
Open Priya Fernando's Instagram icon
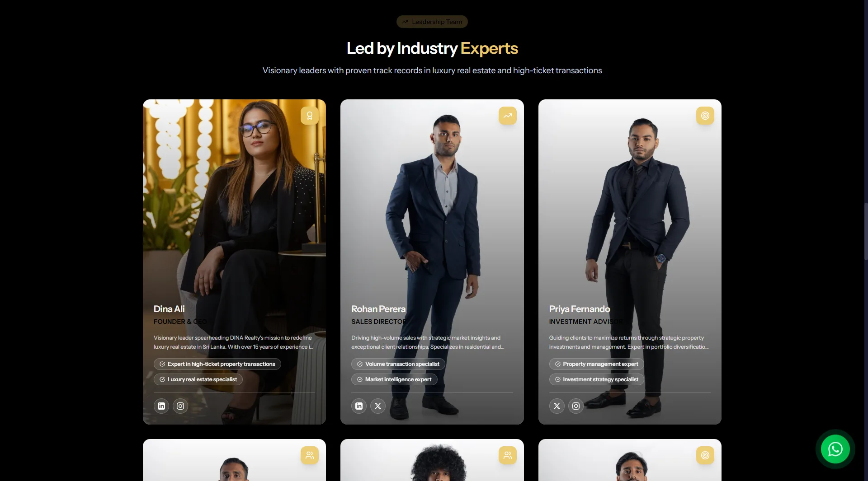click(576, 406)
